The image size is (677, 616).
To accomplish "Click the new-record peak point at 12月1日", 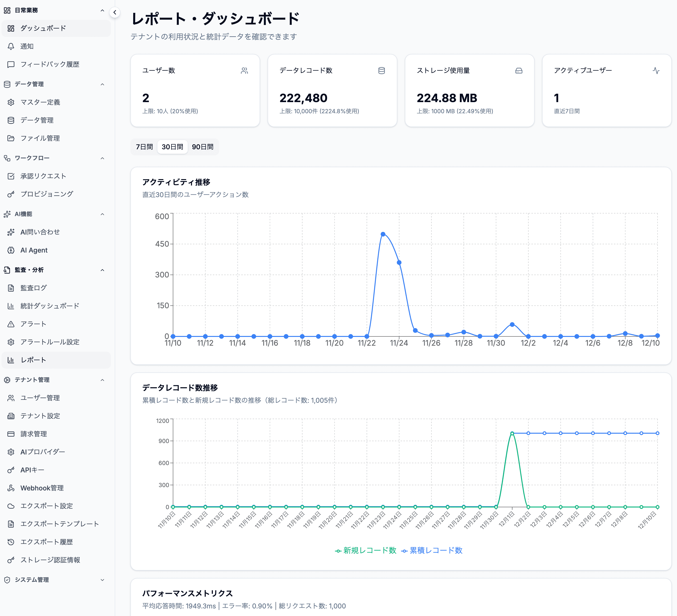I will [x=512, y=433].
